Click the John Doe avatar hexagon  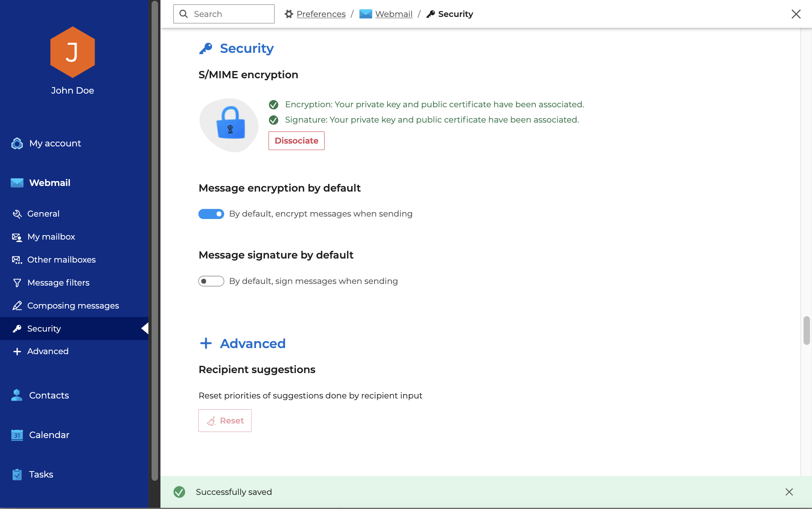click(73, 52)
